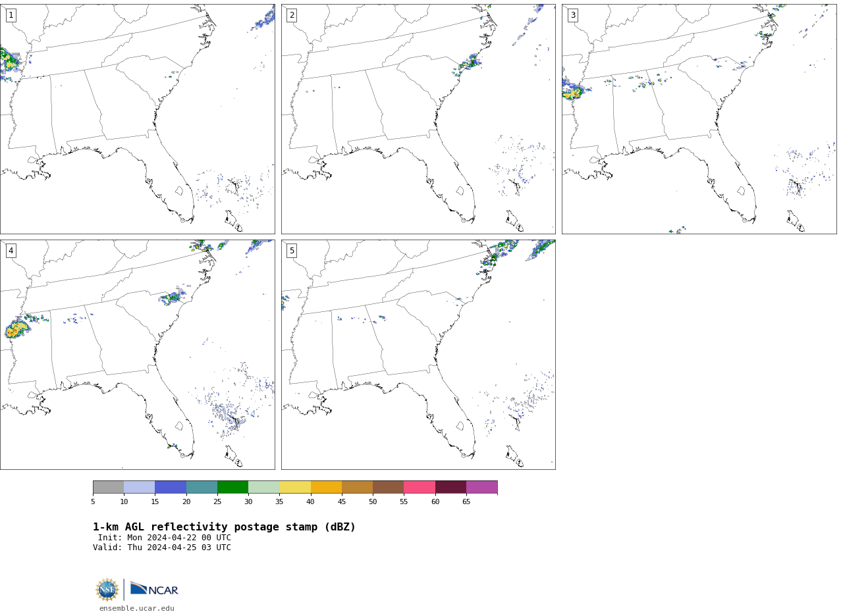
Task: Click the dark brown 50-55 dBZ swatch
Action: click(x=388, y=487)
